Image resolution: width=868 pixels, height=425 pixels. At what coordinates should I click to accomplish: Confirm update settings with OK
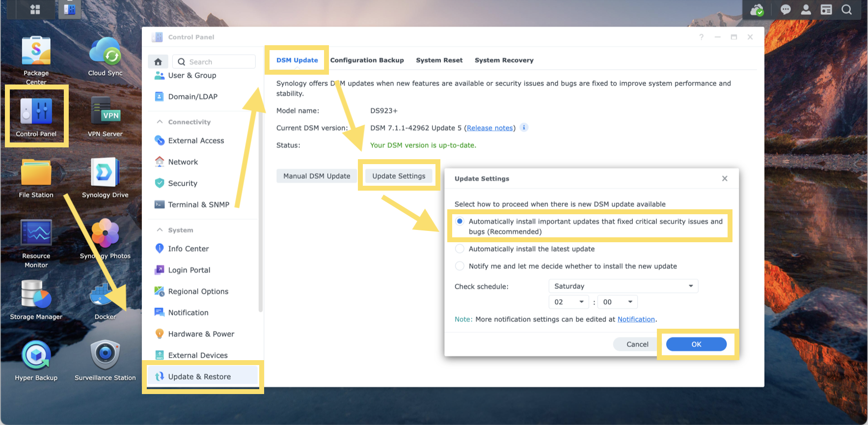[696, 344]
